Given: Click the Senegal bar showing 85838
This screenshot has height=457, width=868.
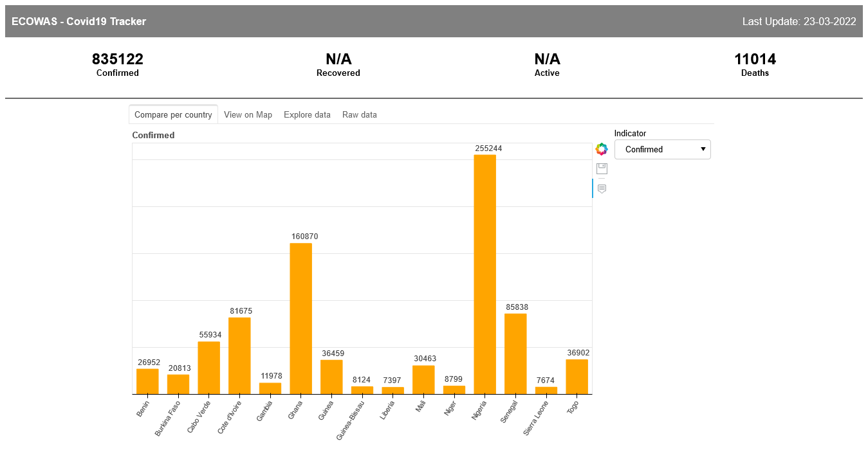Looking at the screenshot, I should click(515, 354).
